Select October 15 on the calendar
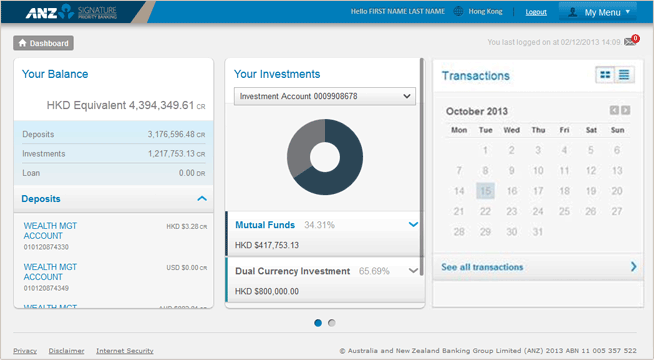 click(485, 191)
